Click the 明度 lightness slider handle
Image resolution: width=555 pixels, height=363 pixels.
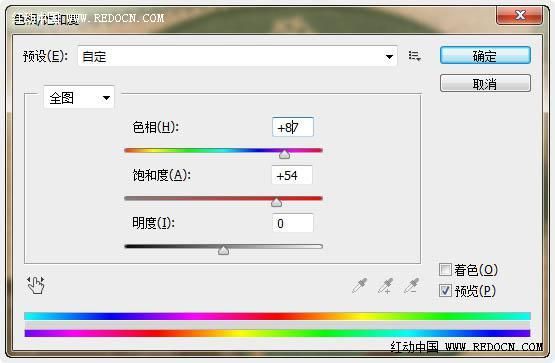[223, 250]
